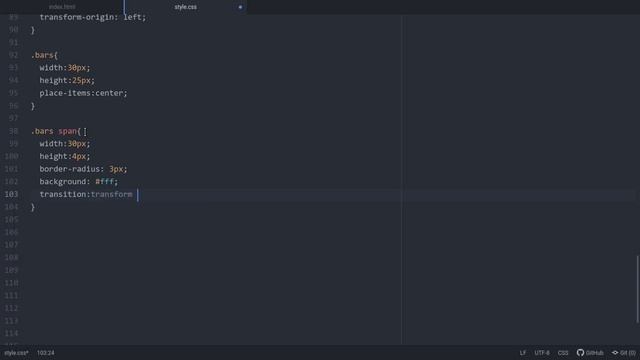The width and height of the screenshot is (640, 360).
Task: Click the style.css* file name in status bar
Action: tap(16, 353)
